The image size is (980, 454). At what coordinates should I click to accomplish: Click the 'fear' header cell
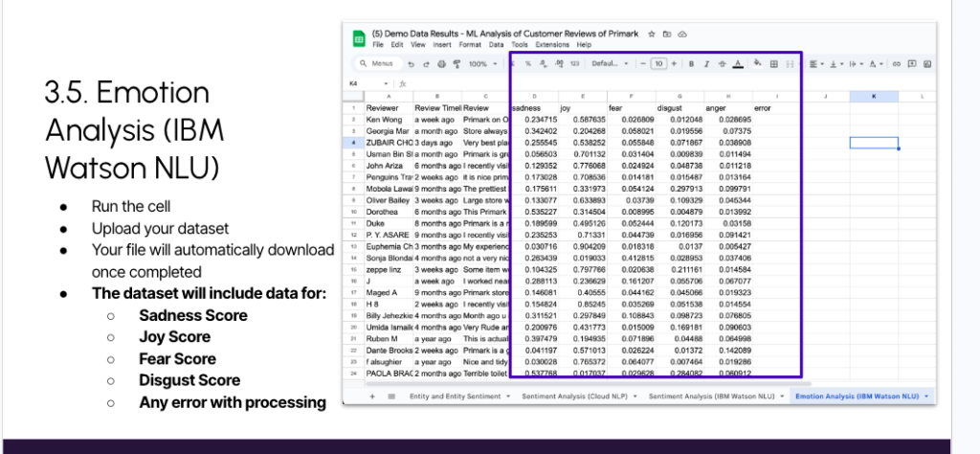(x=632, y=107)
